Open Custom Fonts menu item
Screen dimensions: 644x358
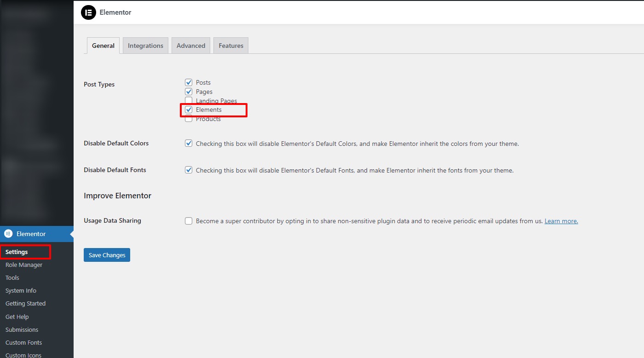pos(23,343)
